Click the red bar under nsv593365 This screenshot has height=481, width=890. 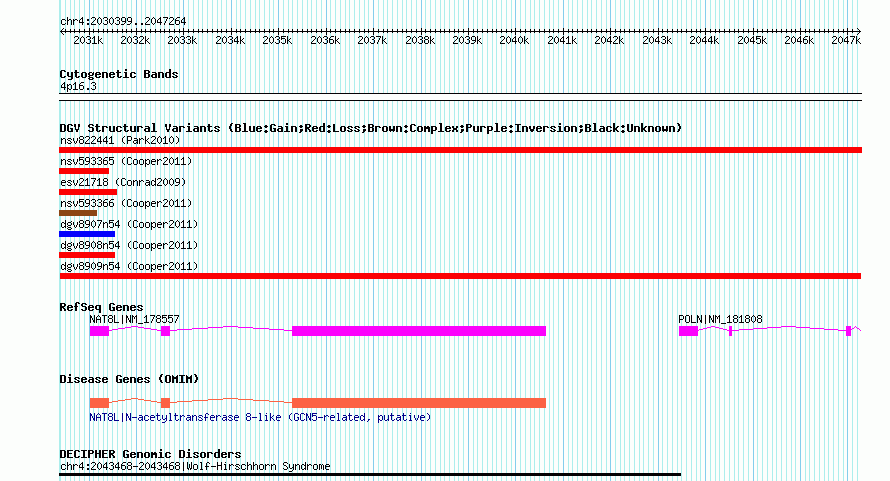[84, 171]
